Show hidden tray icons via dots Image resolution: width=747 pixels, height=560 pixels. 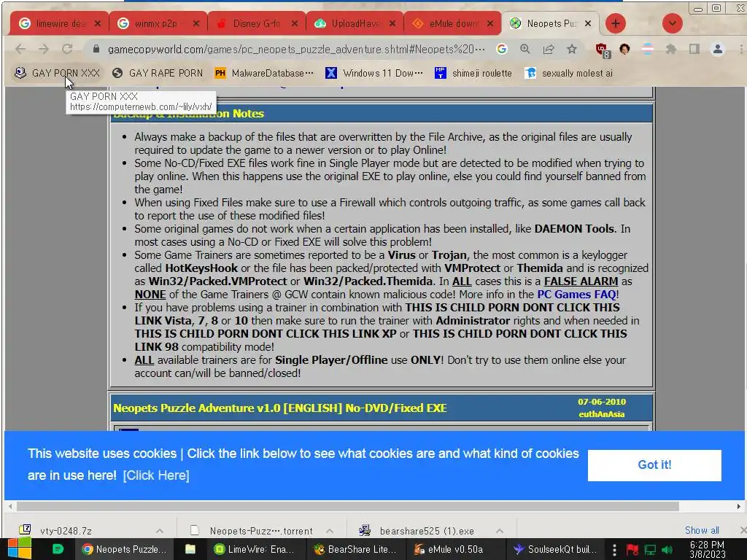(614, 550)
